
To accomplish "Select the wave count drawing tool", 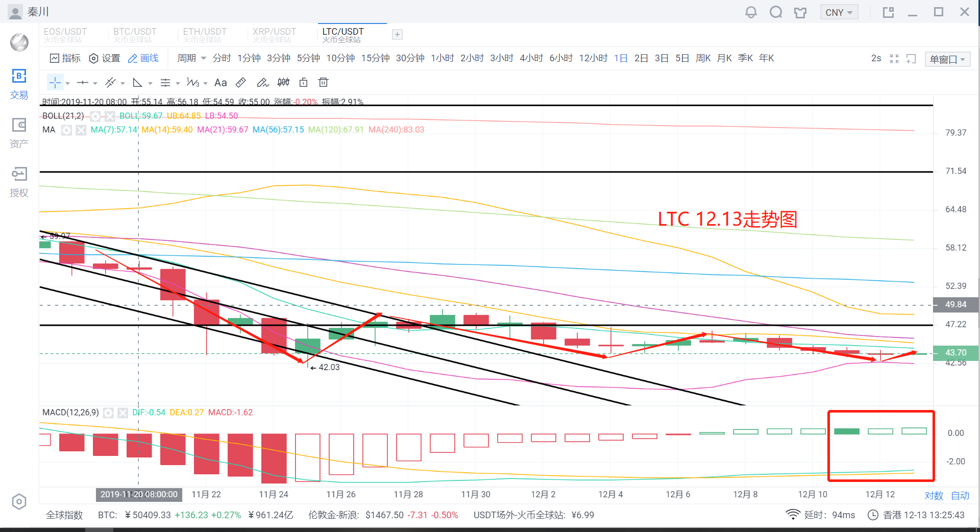I will click(192, 82).
